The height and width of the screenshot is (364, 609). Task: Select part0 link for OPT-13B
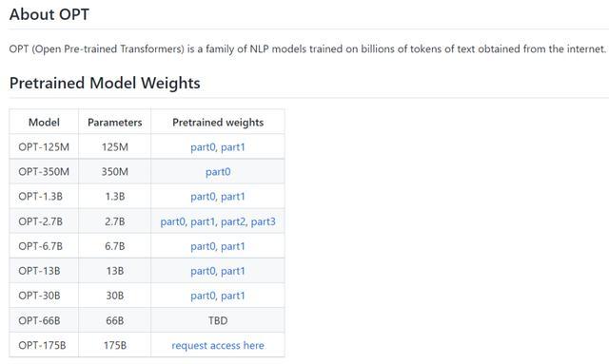click(203, 271)
